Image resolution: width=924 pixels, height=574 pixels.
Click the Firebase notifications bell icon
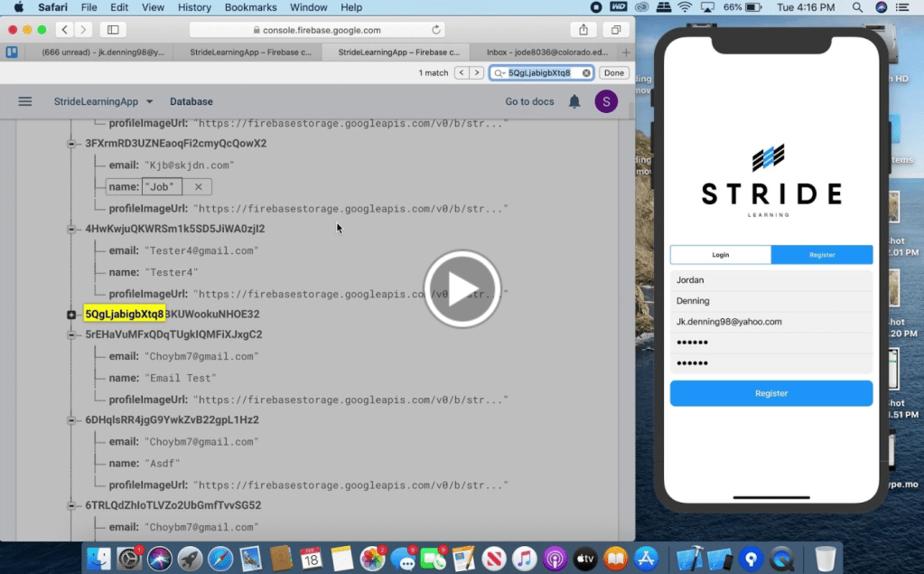pyautogui.click(x=574, y=101)
